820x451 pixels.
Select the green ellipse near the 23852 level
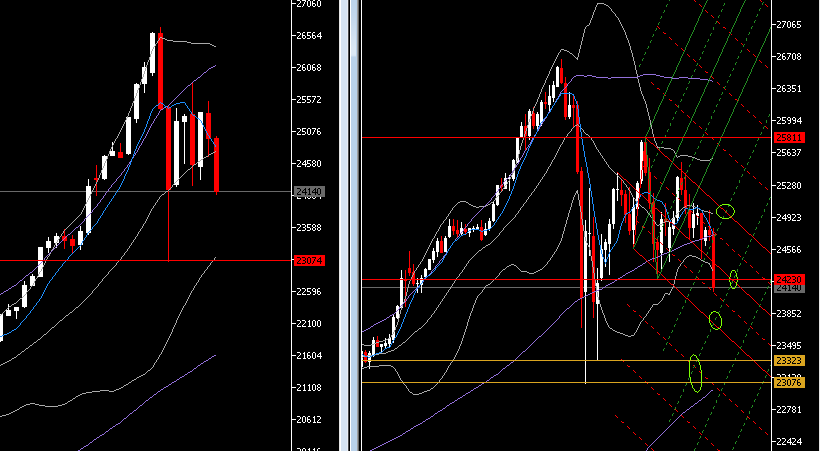point(715,320)
